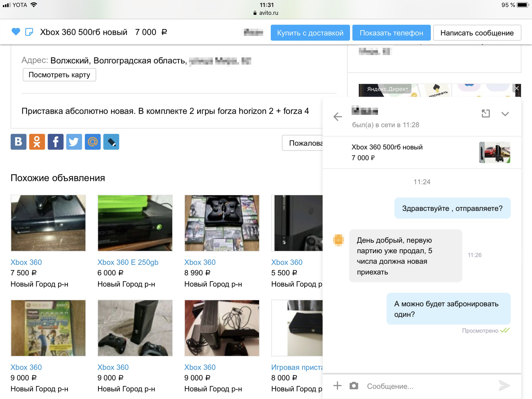Open the Игровая приставка listing link

pos(297,367)
